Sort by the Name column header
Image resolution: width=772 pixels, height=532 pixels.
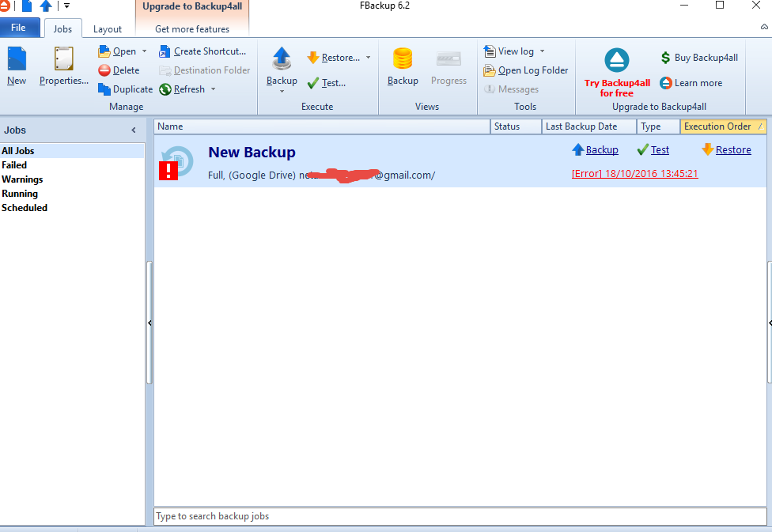(x=322, y=126)
